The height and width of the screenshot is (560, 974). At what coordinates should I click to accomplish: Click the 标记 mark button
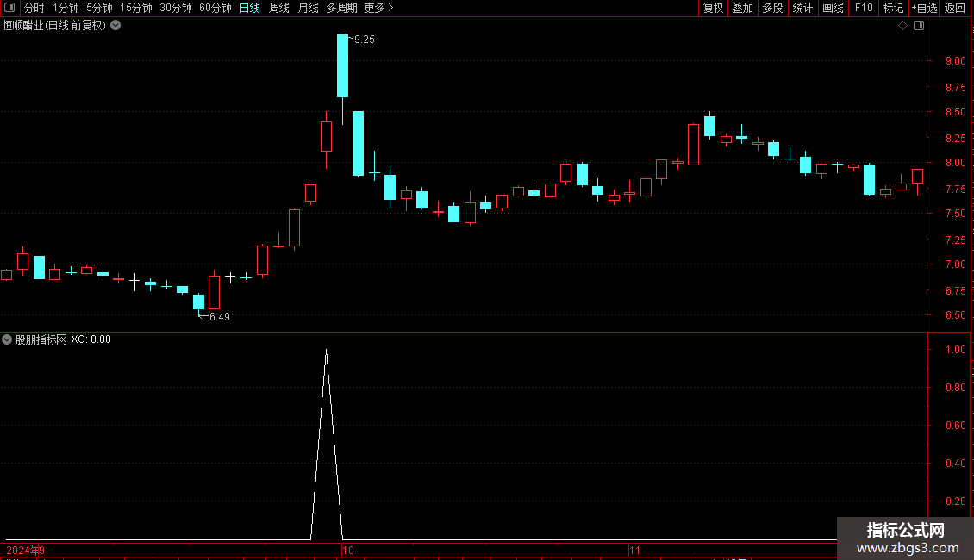pos(893,8)
